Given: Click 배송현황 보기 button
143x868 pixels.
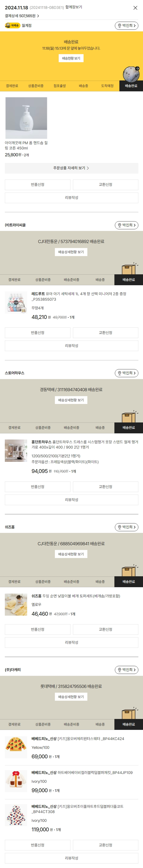Looking at the screenshot, I should (x=71, y=58).
